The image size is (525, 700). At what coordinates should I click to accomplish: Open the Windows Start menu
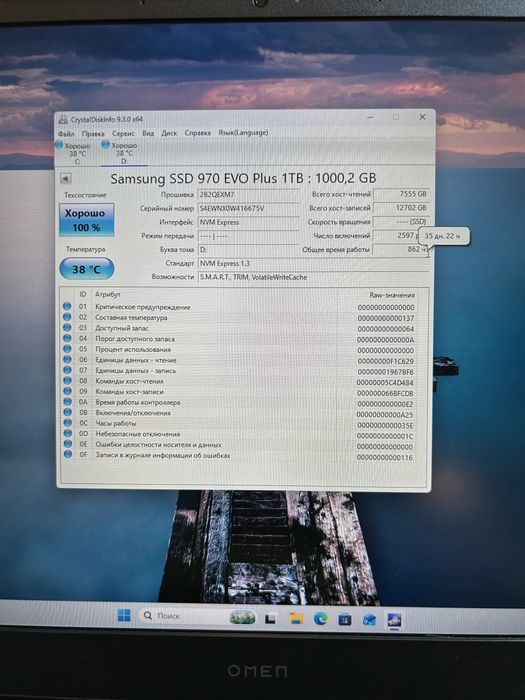coord(124,615)
